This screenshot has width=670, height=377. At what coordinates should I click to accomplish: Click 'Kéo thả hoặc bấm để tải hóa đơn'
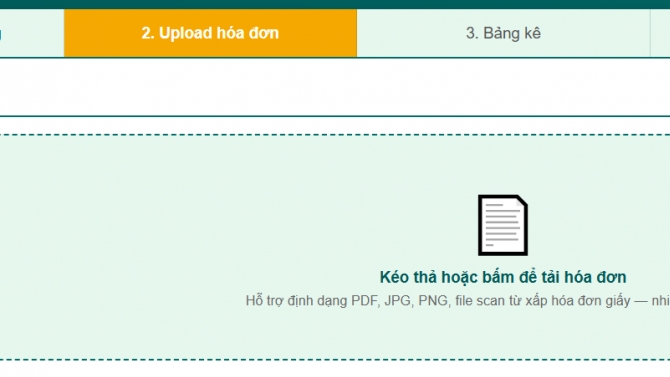pyautogui.click(x=503, y=277)
